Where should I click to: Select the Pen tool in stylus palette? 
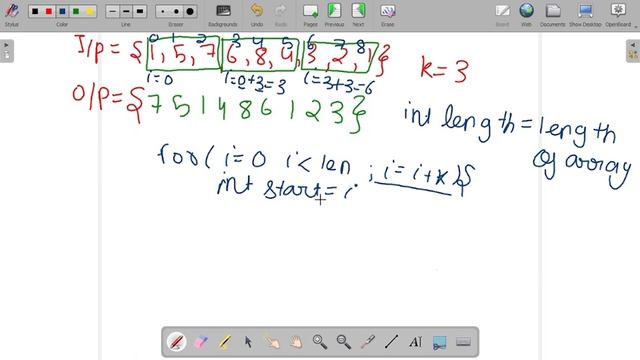[x=177, y=342]
